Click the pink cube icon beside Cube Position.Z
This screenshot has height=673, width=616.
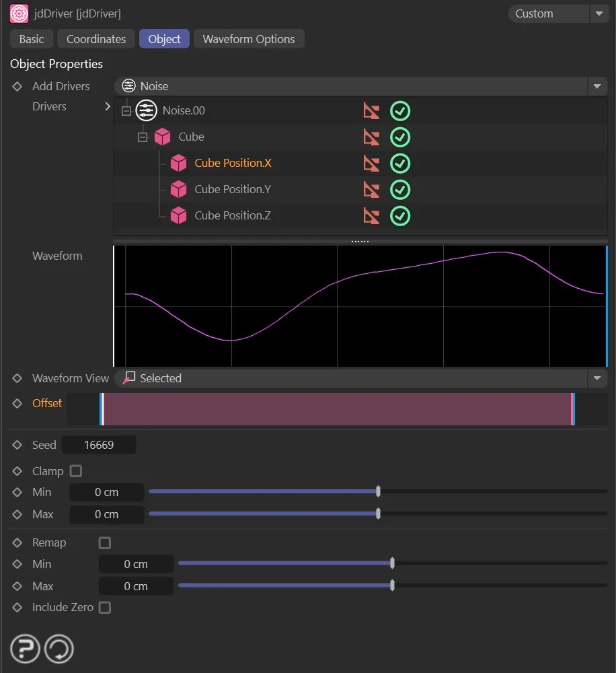click(x=178, y=216)
